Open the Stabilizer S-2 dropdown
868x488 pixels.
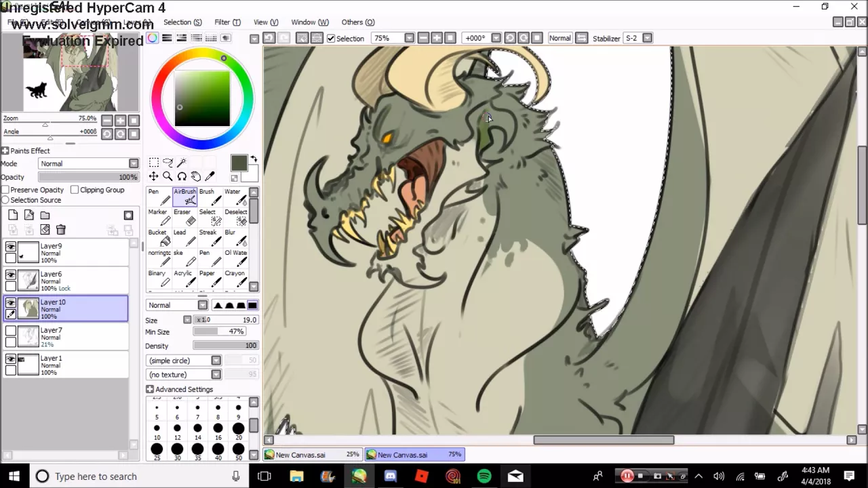[x=647, y=38]
